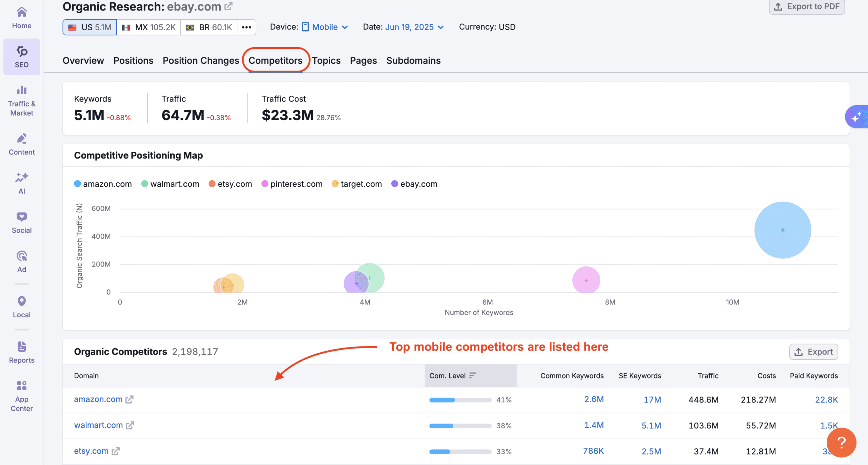Open the SEO section in the sidebar

pyautogui.click(x=21, y=56)
